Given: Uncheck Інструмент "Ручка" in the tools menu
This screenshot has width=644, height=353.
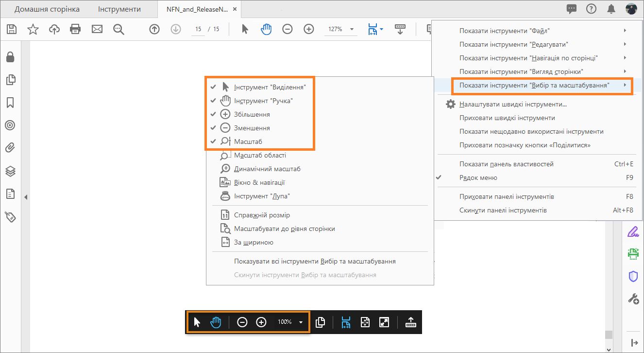Looking at the screenshot, I should click(262, 101).
